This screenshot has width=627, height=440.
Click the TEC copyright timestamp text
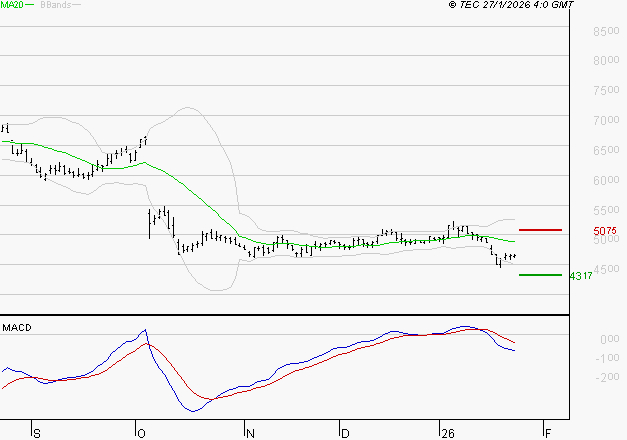511,4
